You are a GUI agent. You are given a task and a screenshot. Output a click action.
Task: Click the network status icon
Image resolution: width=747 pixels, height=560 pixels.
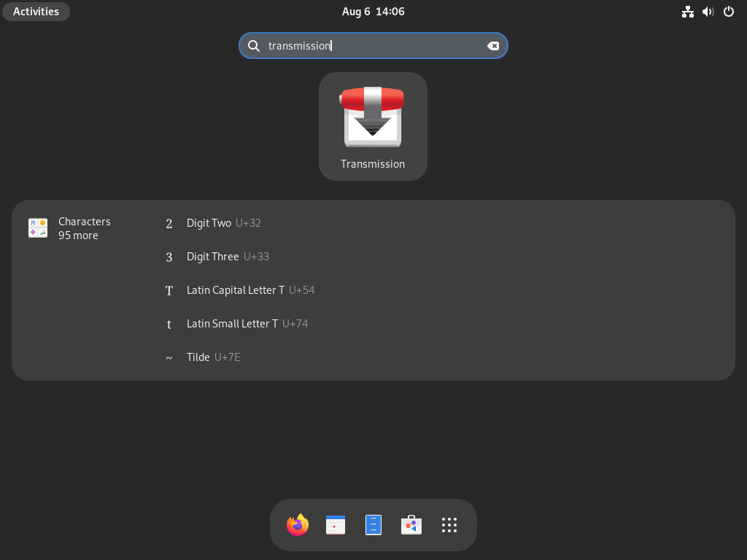pyautogui.click(x=687, y=12)
